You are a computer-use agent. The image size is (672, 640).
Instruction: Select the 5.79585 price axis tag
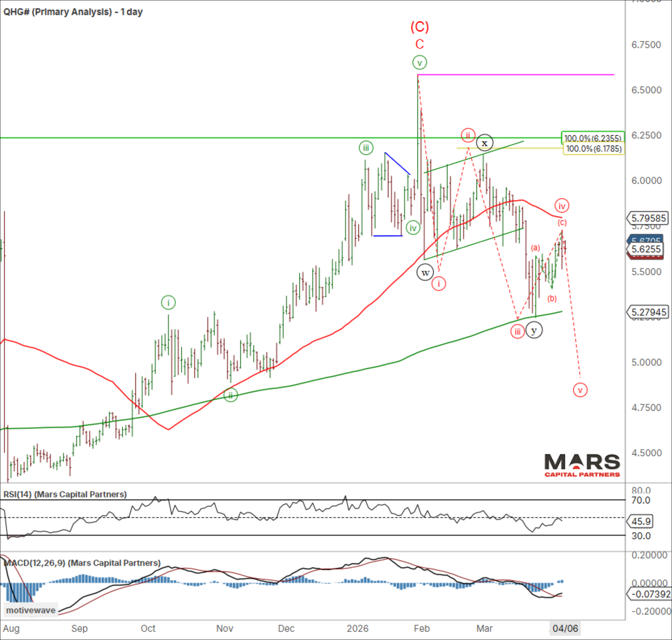point(648,218)
